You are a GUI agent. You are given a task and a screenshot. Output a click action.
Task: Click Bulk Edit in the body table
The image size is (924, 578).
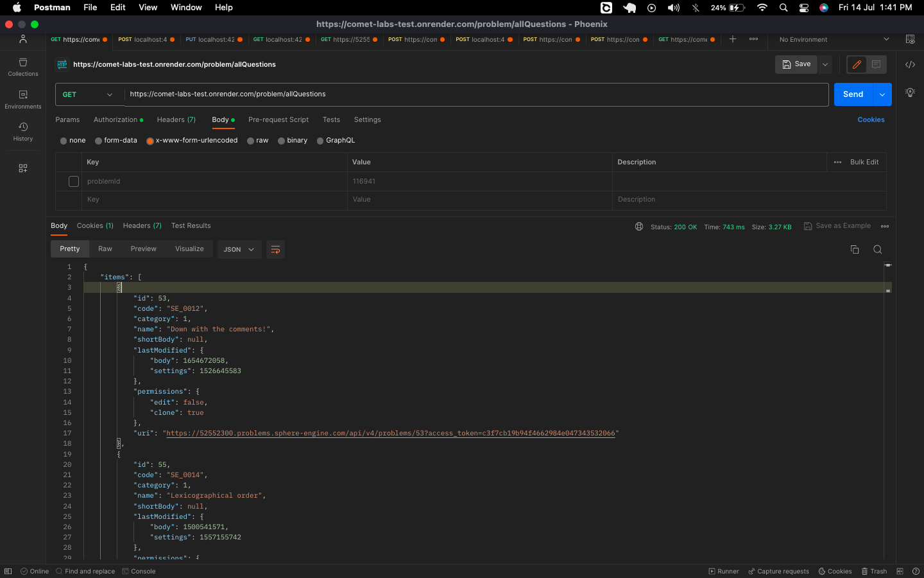[864, 162]
